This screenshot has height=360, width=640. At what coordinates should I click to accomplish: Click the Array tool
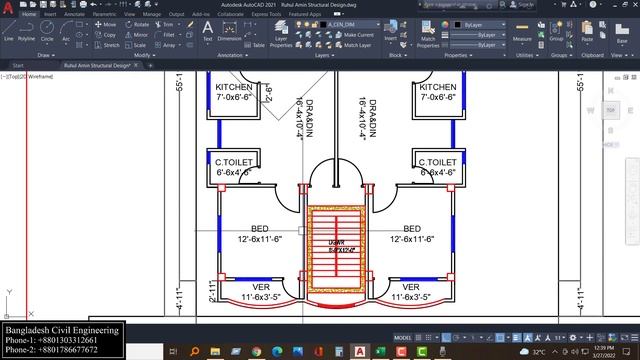coord(165,45)
